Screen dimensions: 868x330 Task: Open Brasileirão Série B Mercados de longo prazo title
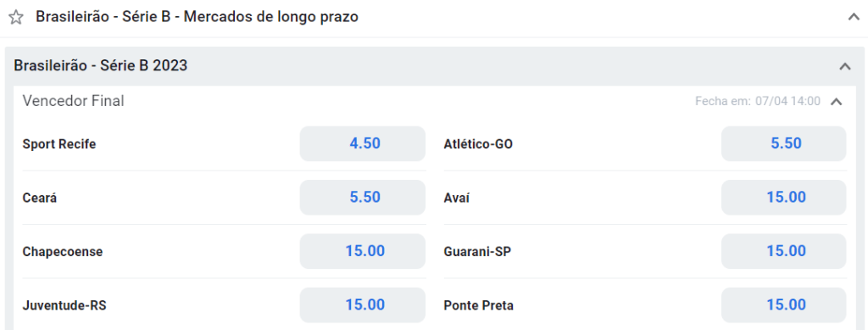[x=197, y=17]
